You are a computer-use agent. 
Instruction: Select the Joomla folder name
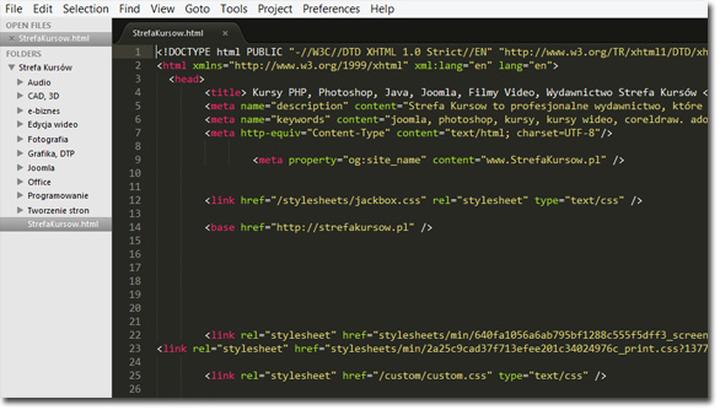pos(41,168)
